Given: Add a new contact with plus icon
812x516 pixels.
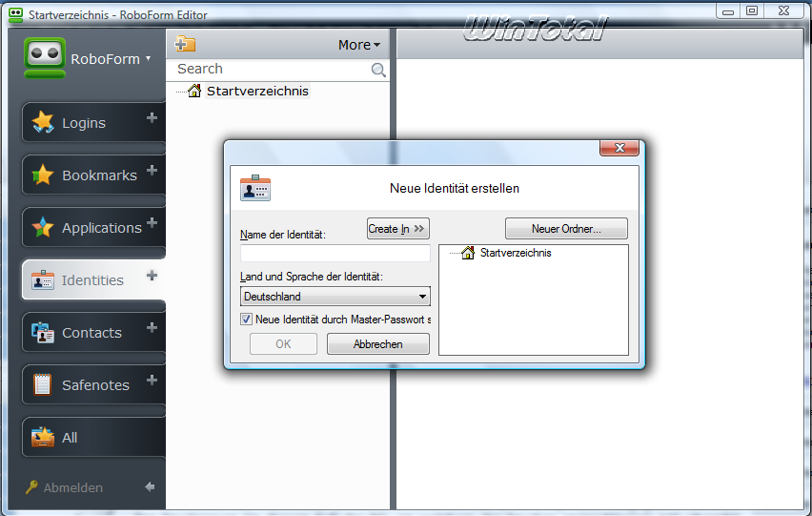Looking at the screenshot, I should (x=152, y=327).
